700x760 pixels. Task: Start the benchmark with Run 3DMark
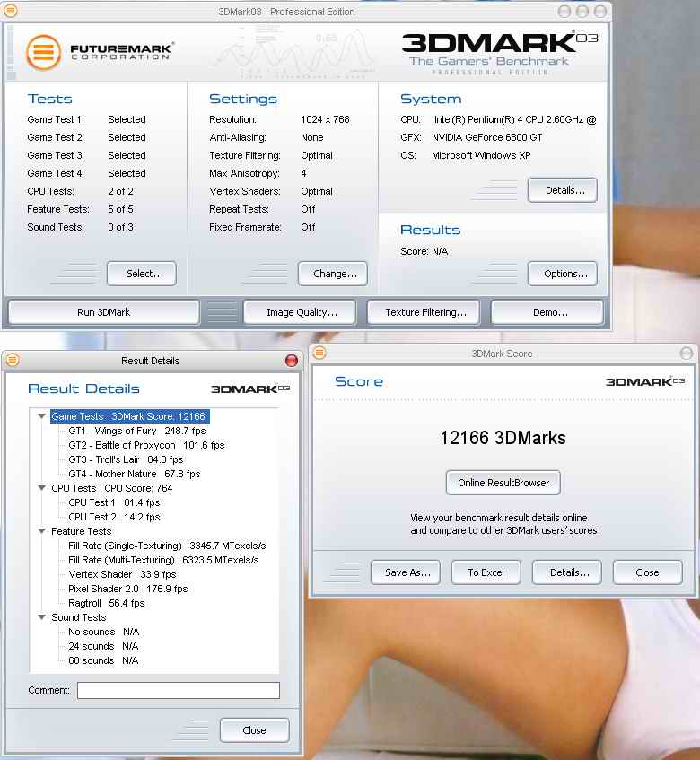(x=104, y=312)
